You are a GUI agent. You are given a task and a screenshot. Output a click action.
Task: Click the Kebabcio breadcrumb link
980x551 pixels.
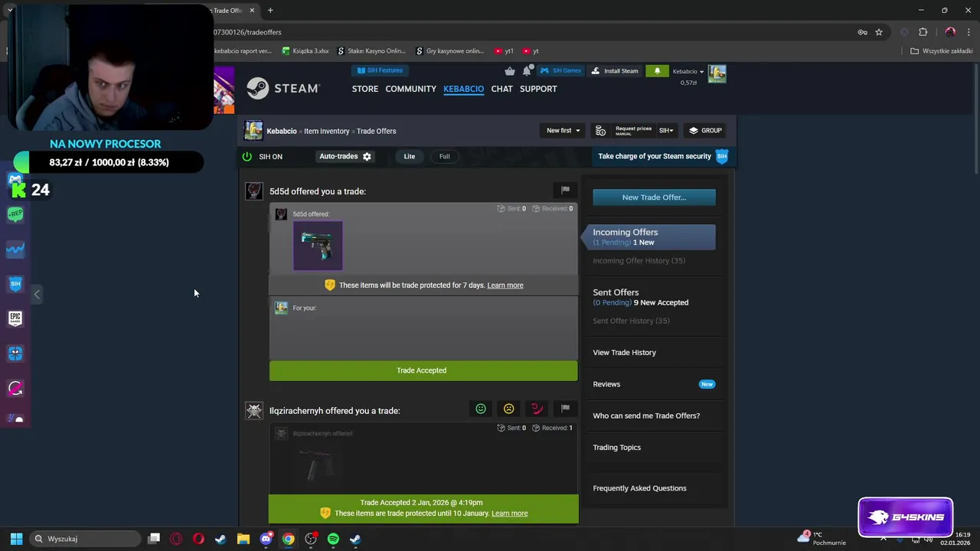[x=282, y=131]
